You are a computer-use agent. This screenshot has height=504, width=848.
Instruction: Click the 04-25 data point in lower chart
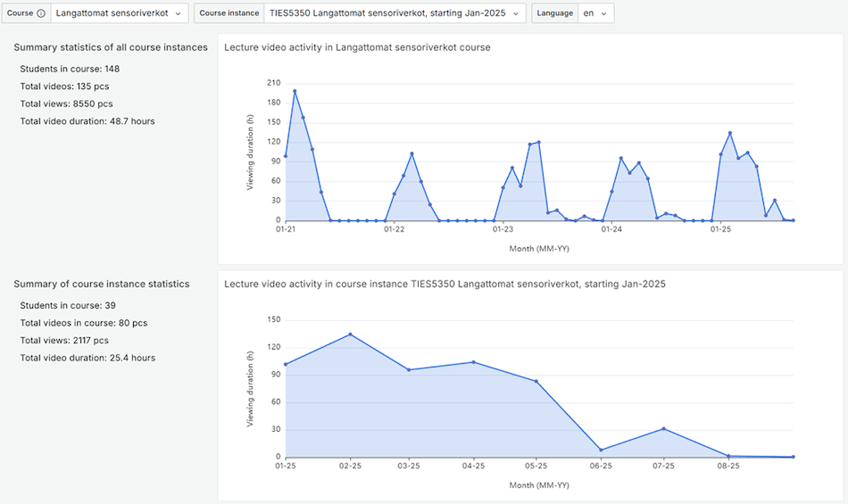point(473,362)
